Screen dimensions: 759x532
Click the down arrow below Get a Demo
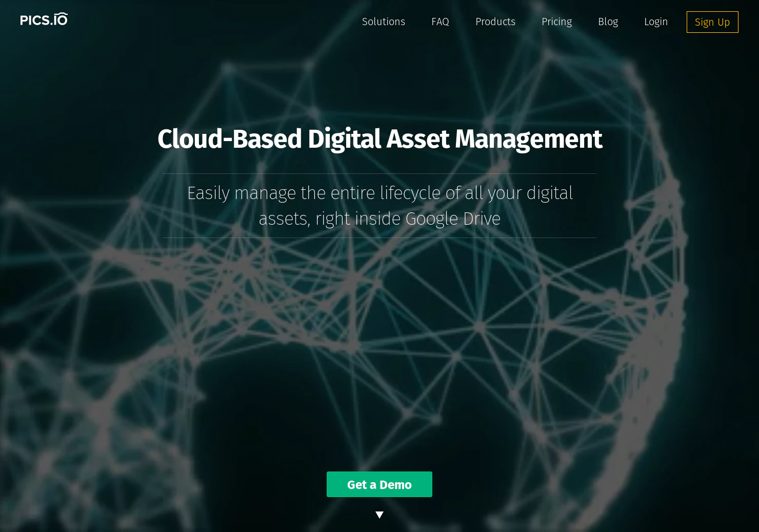point(379,515)
